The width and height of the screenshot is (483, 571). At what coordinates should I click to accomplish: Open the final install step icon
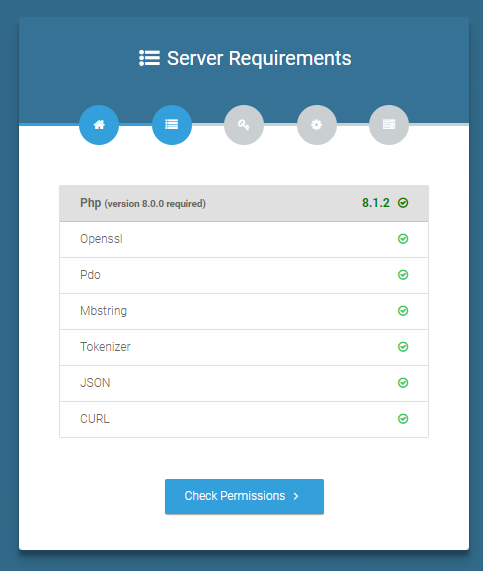point(389,125)
